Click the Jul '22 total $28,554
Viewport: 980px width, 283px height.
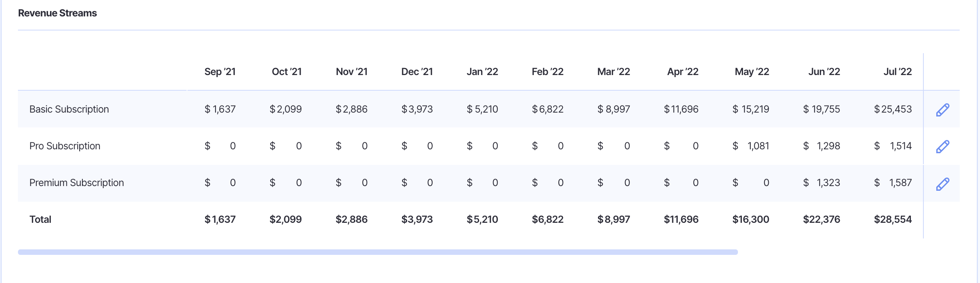893,219
